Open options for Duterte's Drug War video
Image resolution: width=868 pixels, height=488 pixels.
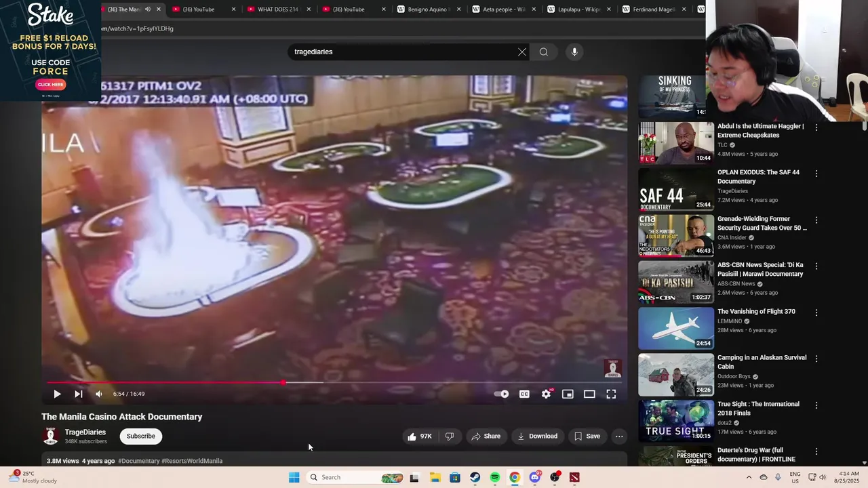816,451
